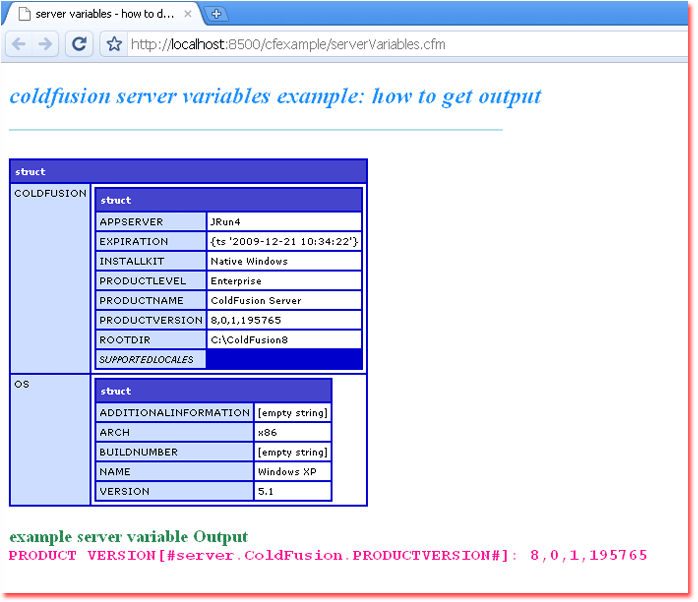The height and width of the screenshot is (602, 698).
Task: Click the APPSERVER key cell
Action: tap(151, 222)
